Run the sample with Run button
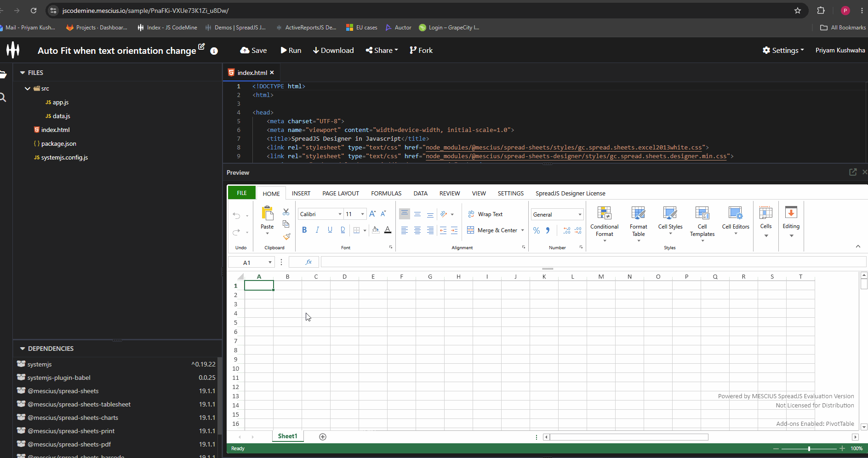This screenshot has height=458, width=868. tap(291, 51)
